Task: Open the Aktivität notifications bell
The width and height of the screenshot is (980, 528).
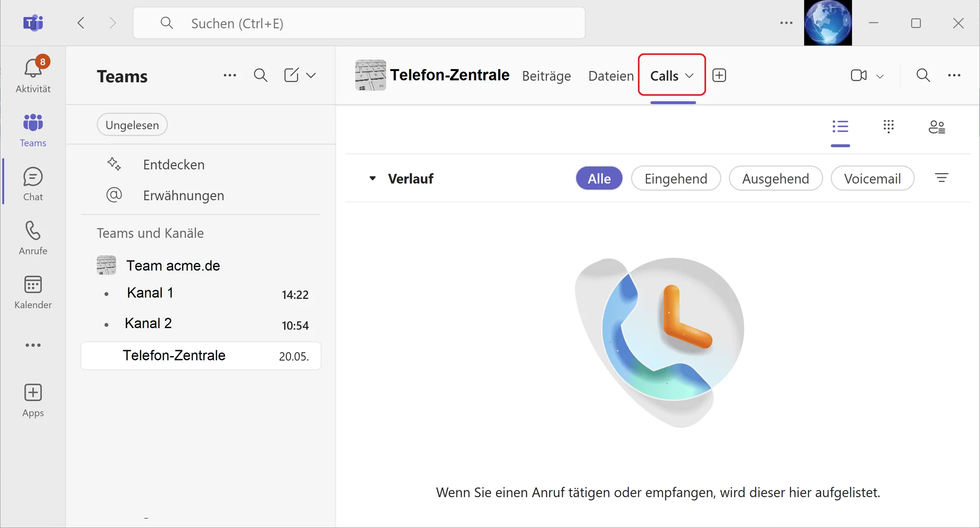Action: (33, 74)
